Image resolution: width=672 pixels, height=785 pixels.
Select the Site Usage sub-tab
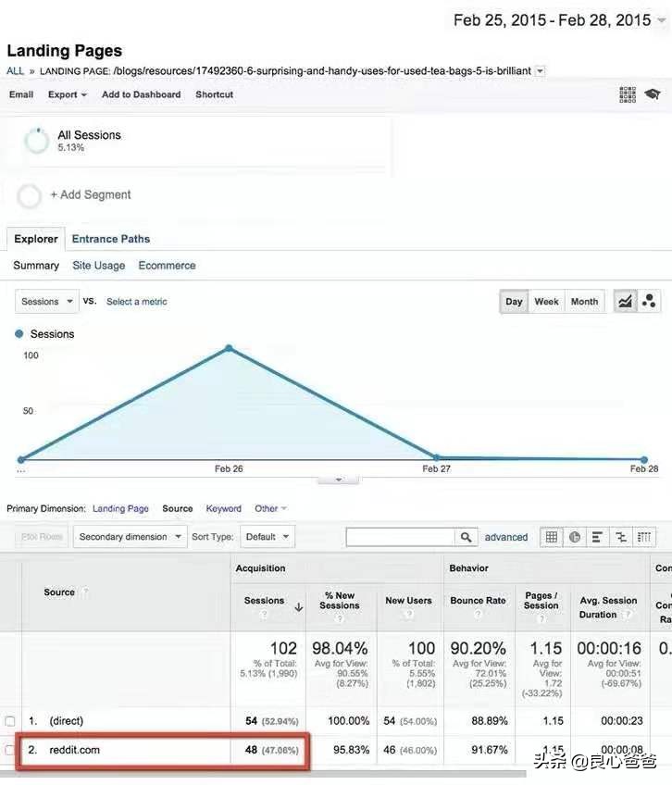pos(99,266)
